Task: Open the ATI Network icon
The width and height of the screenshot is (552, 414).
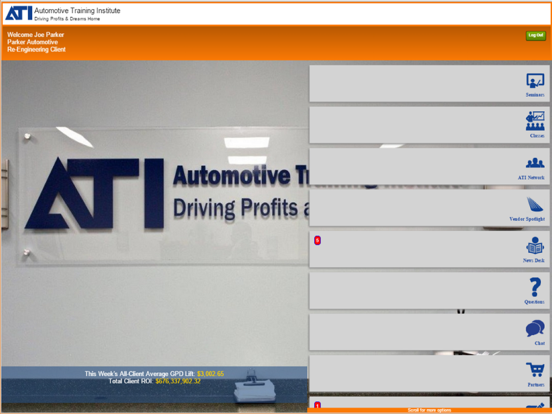Action: (535, 163)
